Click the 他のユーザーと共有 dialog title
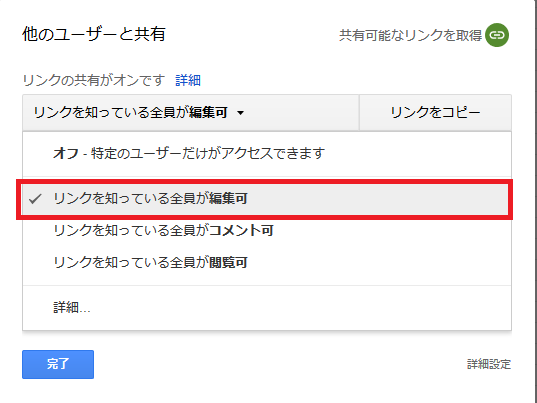 [94, 34]
